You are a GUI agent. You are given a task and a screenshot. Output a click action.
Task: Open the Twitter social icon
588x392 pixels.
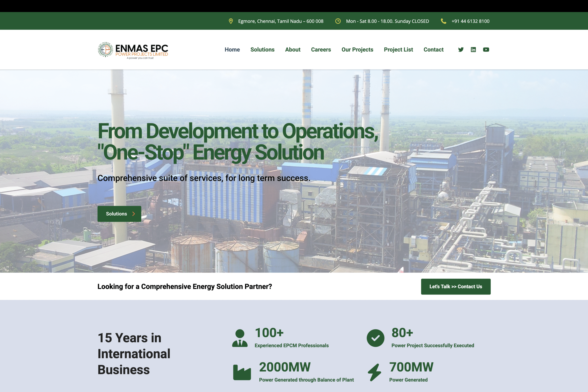tap(461, 49)
